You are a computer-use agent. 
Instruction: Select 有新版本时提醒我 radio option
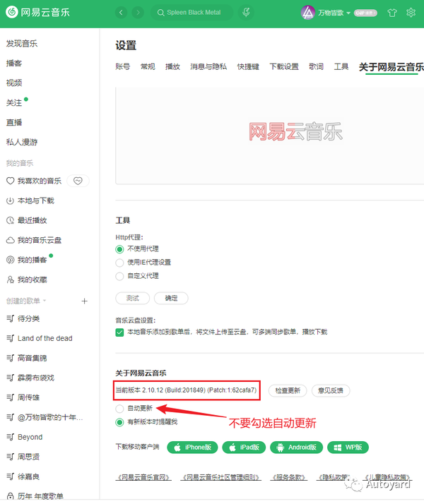coord(119,422)
